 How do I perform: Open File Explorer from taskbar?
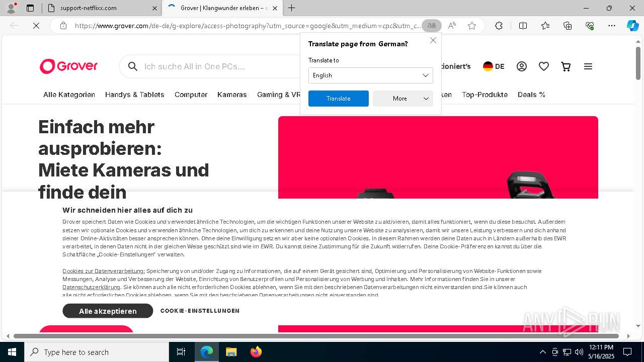tap(231, 352)
